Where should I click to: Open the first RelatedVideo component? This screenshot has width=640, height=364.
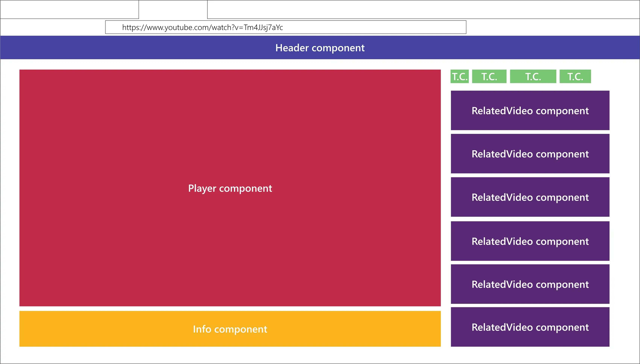530,110
